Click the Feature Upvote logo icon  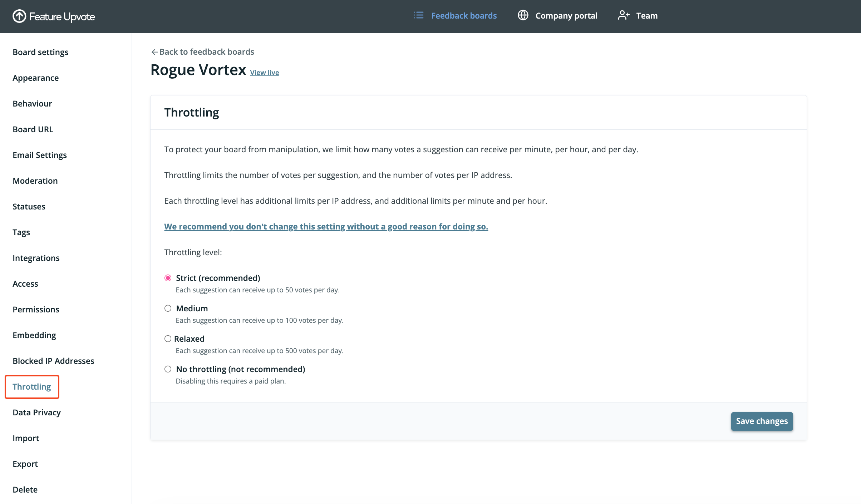tap(19, 16)
